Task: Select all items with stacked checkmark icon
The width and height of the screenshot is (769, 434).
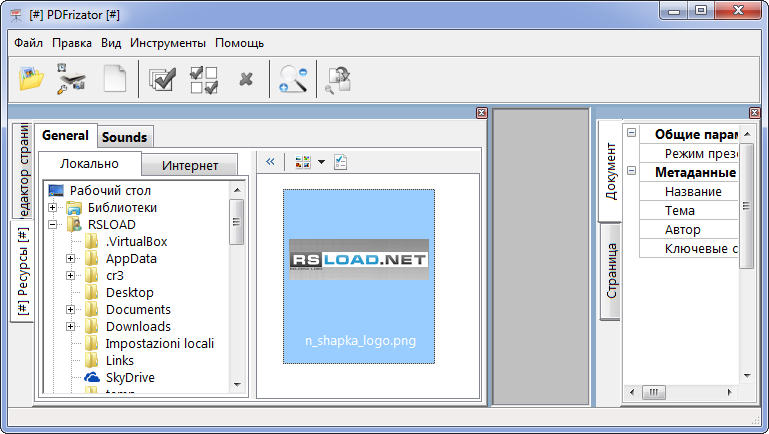Action: click(162, 79)
